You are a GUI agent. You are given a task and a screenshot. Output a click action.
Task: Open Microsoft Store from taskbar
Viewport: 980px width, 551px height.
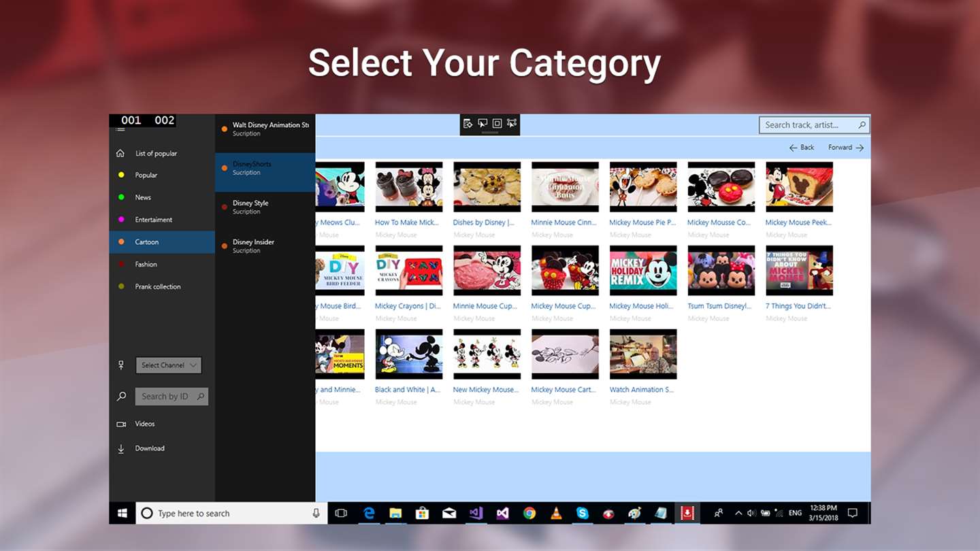pos(422,514)
